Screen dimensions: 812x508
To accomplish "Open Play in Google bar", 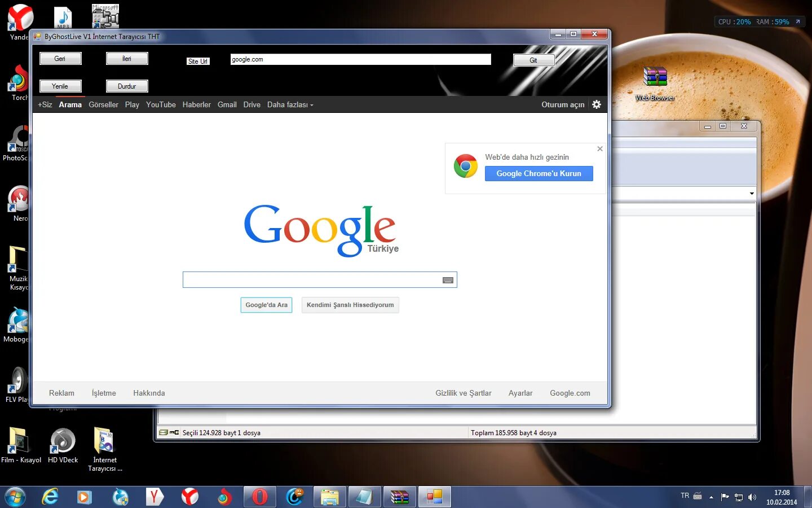I will 132,104.
